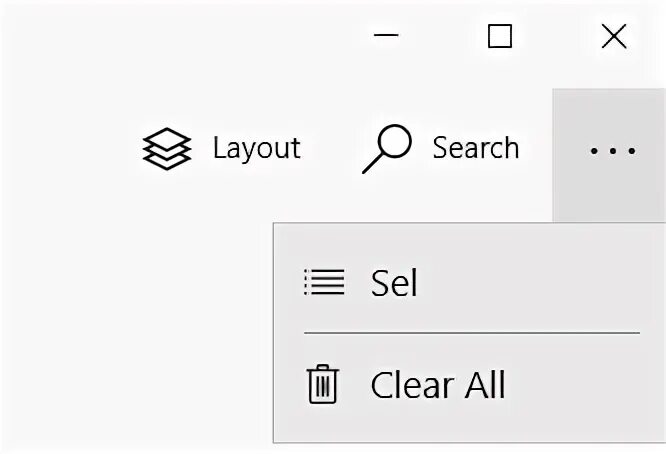Click the three-dot ellipsis icon
This screenshot has height=454, width=666.
click(611, 151)
